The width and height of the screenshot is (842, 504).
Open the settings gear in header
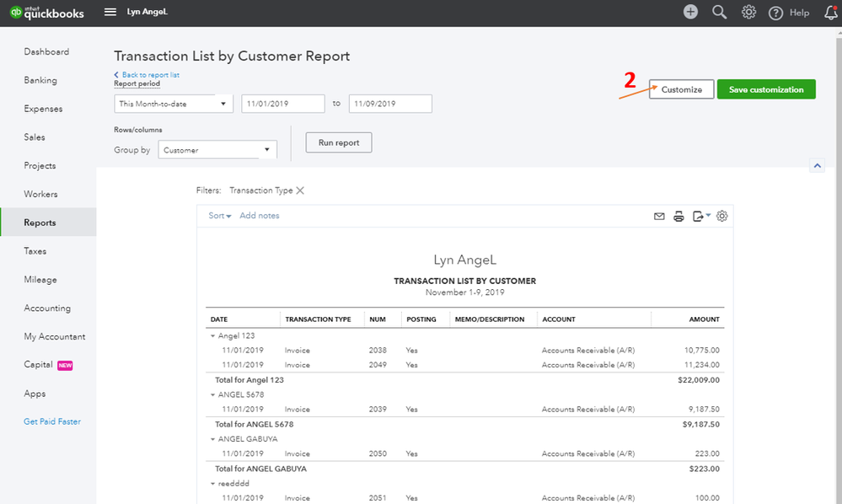click(748, 12)
